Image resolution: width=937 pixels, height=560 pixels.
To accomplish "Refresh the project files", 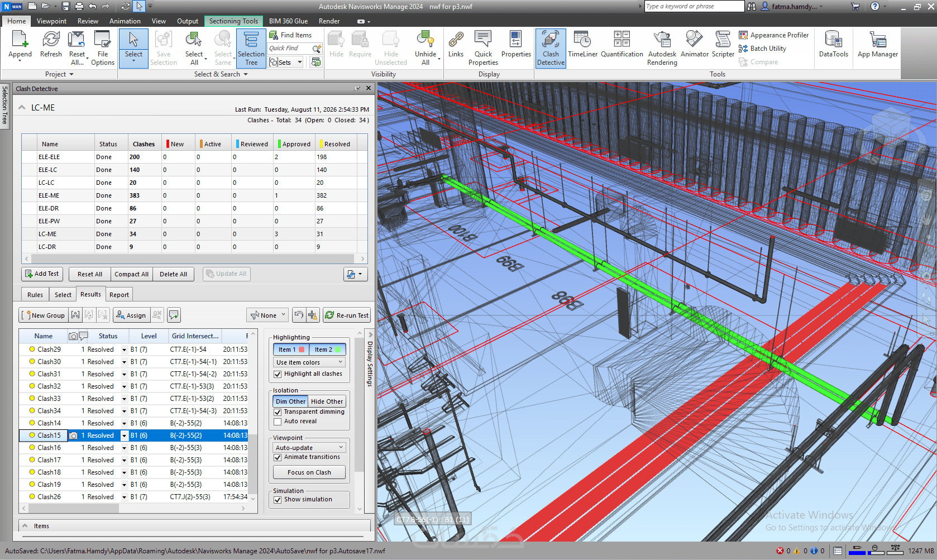I will coord(51,45).
